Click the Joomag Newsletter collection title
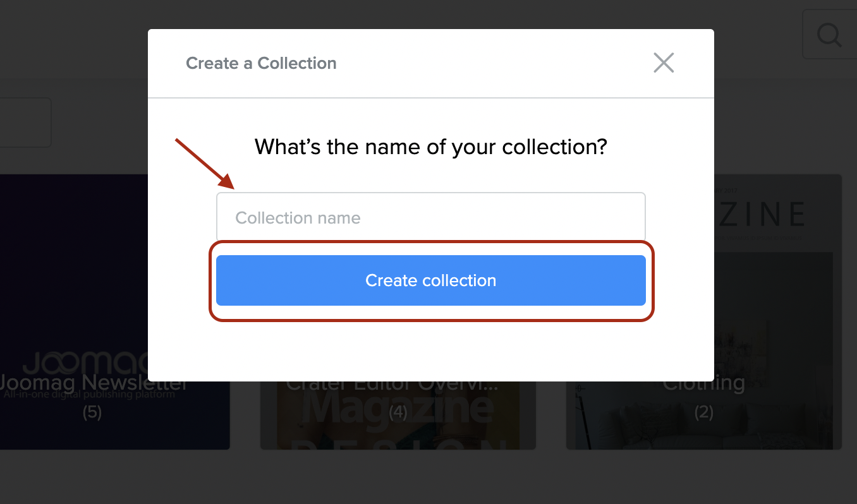The width and height of the screenshot is (857, 504). pyautogui.click(x=93, y=383)
